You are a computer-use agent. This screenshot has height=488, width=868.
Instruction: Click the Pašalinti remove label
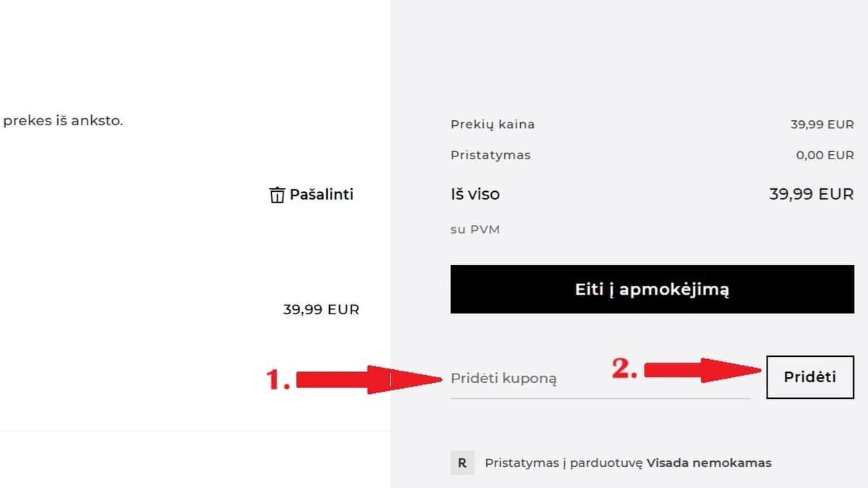click(x=321, y=195)
